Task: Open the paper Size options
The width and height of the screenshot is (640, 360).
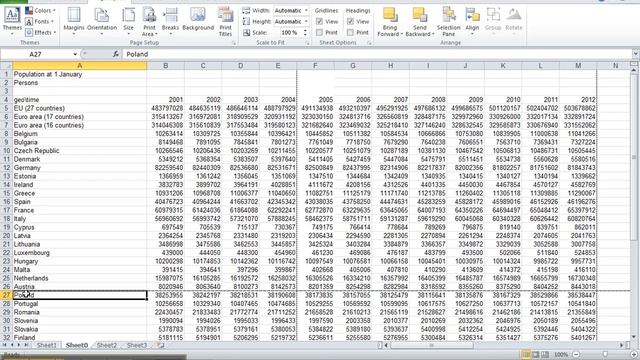Action: (x=129, y=20)
